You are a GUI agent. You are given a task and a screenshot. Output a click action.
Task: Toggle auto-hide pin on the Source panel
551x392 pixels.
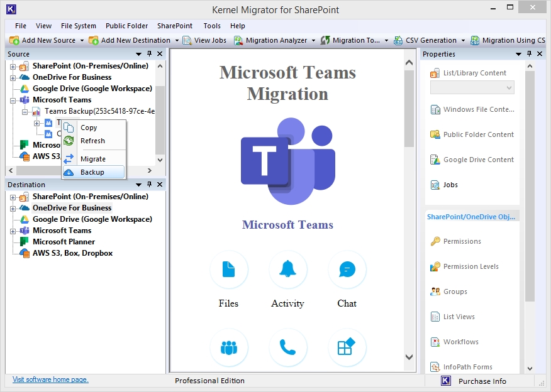149,54
